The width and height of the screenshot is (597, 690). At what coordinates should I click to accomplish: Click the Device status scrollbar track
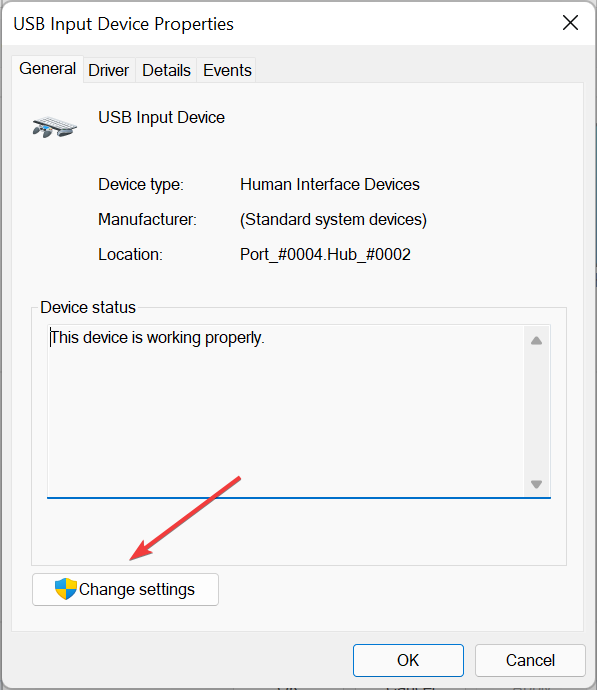(536, 412)
